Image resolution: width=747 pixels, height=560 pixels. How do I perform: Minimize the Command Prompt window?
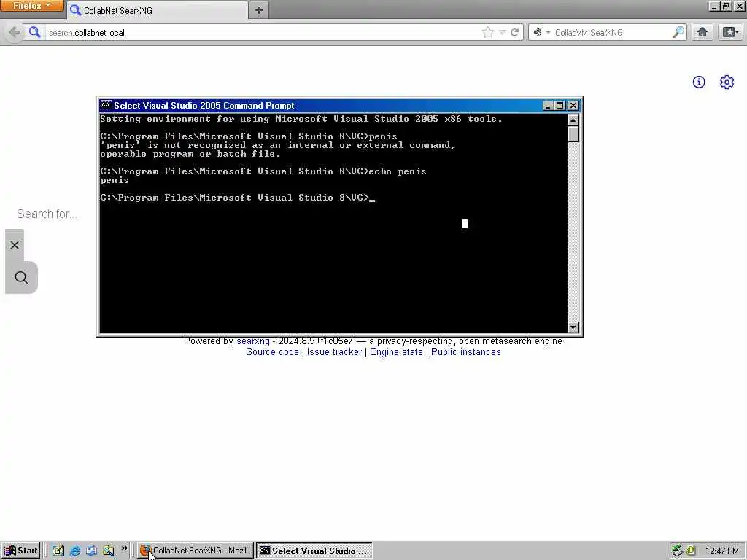(548, 106)
